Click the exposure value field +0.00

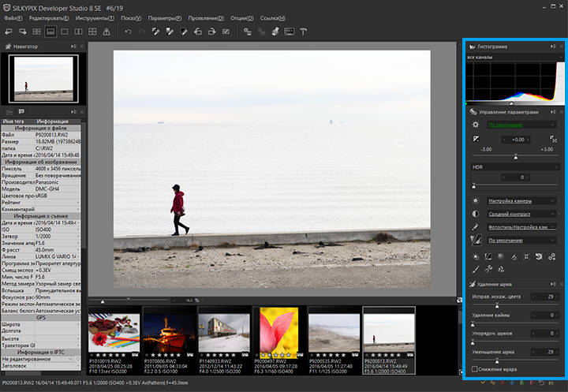[x=517, y=140]
